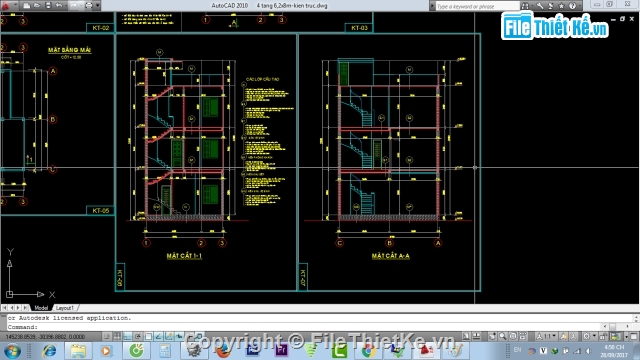Click the coordinates readout in status bar
The width and height of the screenshot is (640, 360).
(45, 337)
